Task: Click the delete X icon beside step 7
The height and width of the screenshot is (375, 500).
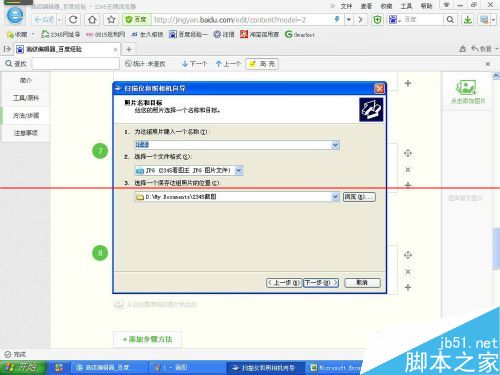Action: (x=408, y=170)
